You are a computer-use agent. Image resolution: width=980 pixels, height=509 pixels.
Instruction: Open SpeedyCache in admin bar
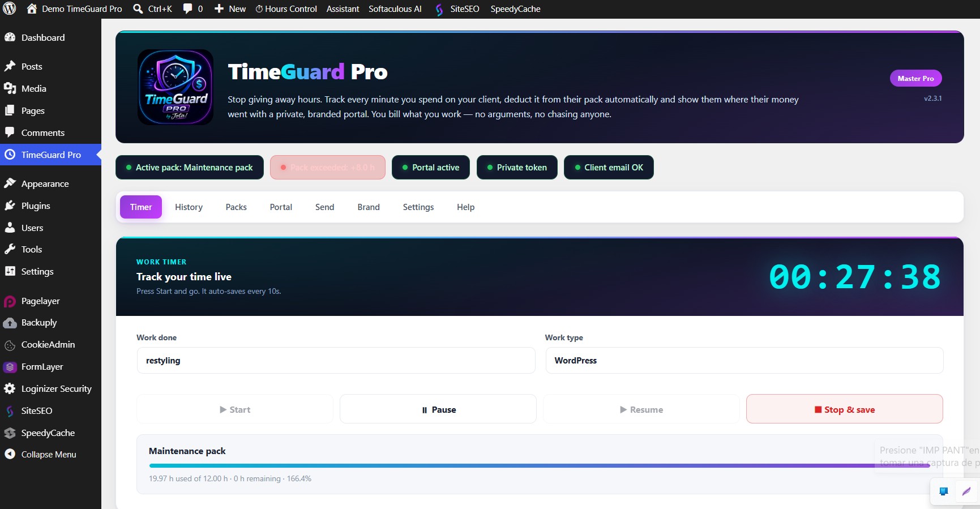[515, 8]
